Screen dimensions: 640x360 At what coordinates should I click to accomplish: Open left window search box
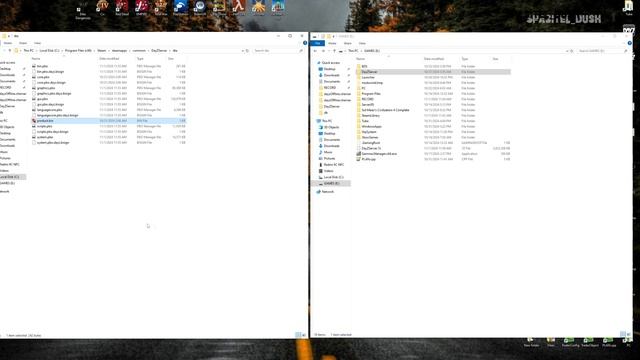[x=278, y=51]
